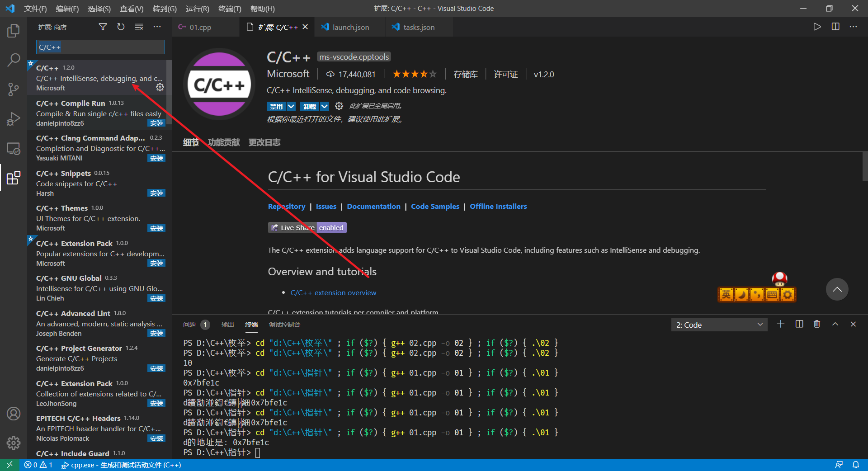The width and height of the screenshot is (868, 471).
Task: Switch to the launch.json tab
Action: 351,27
